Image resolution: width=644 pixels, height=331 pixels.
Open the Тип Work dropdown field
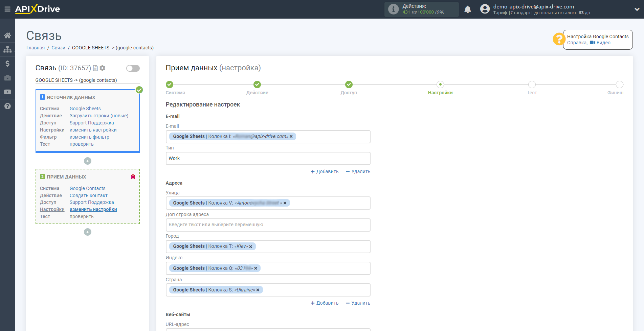[268, 159]
